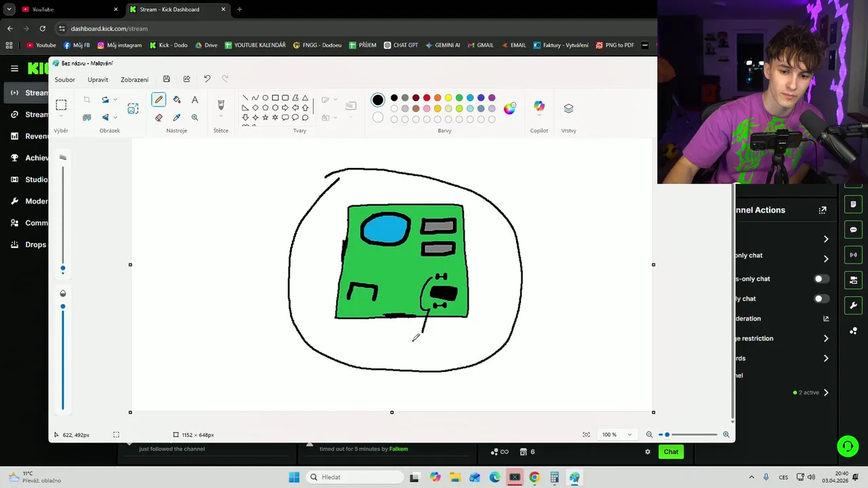Select the Magnifier tool
This screenshot has width=868, height=488.
point(195,117)
